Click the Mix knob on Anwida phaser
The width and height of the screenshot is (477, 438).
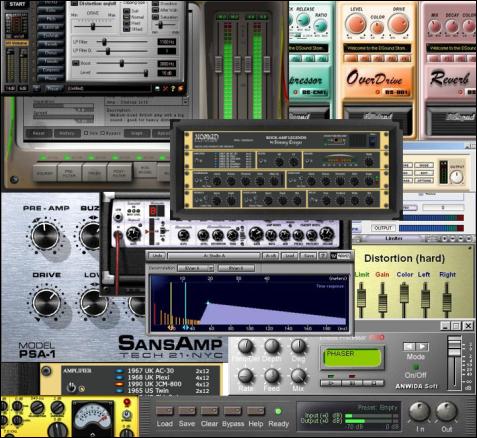(x=298, y=376)
